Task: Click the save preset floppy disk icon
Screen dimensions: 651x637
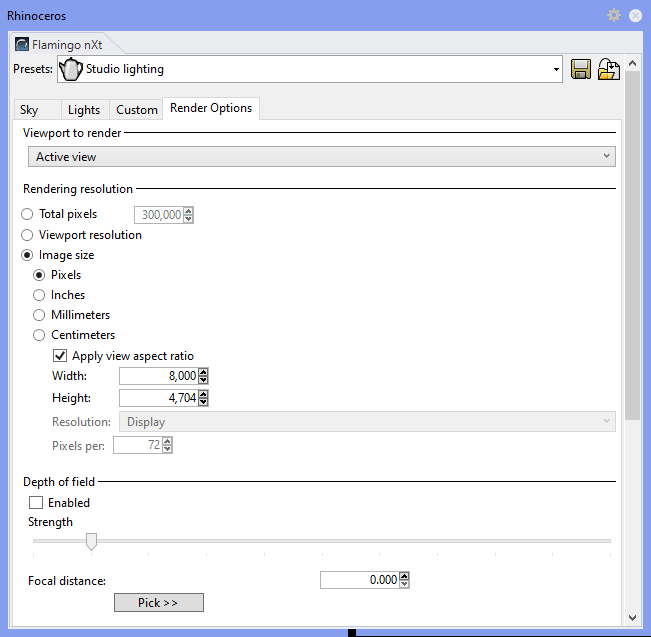Action: coord(581,69)
